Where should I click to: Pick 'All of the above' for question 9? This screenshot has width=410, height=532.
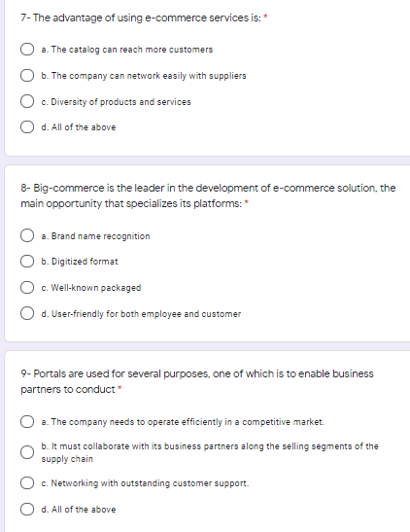[27, 510]
